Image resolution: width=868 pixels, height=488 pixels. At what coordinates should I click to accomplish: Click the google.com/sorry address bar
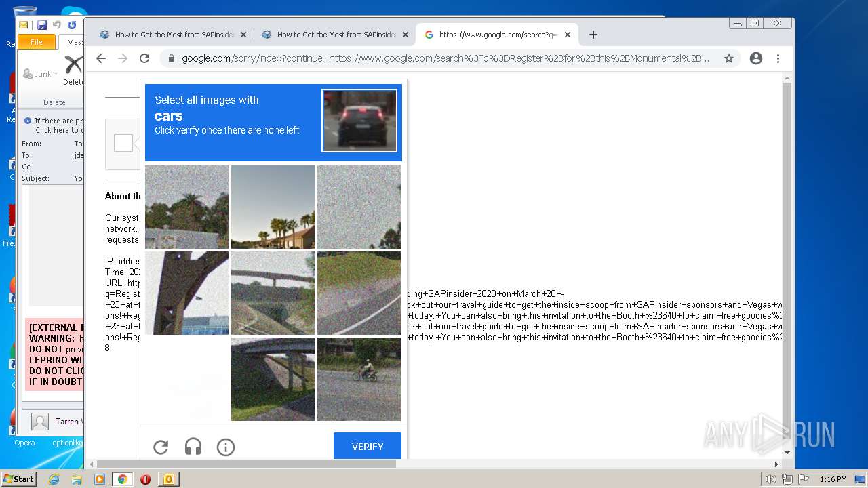click(445, 58)
